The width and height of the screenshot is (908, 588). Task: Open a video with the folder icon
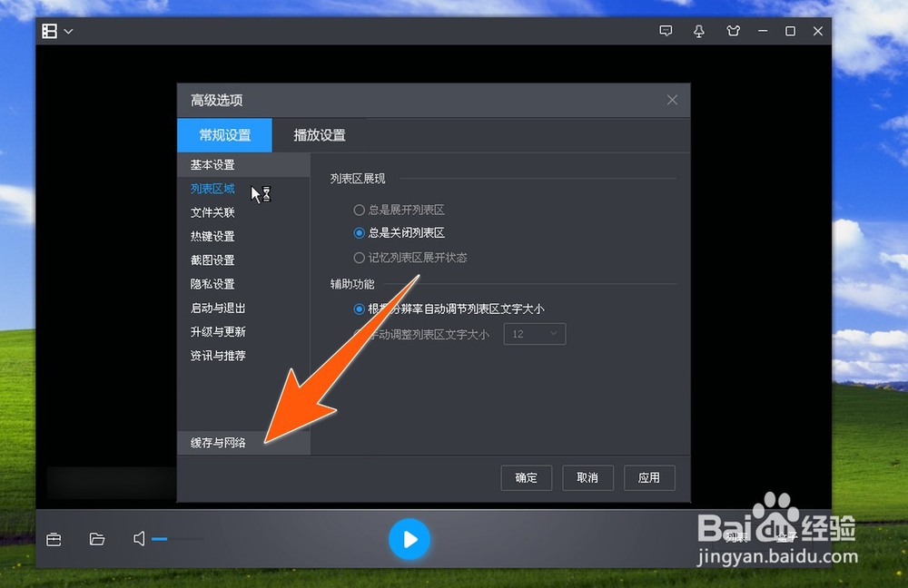click(x=97, y=539)
